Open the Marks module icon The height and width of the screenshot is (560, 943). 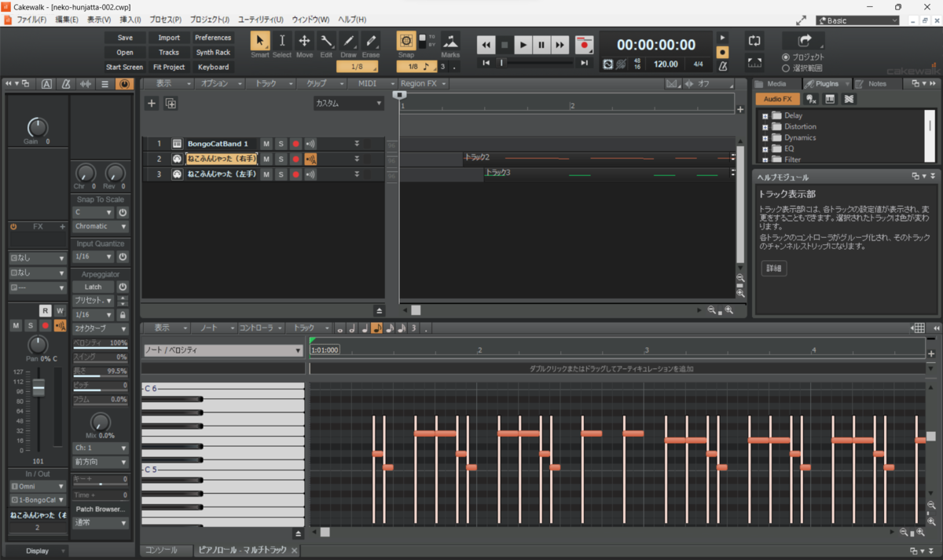(450, 41)
